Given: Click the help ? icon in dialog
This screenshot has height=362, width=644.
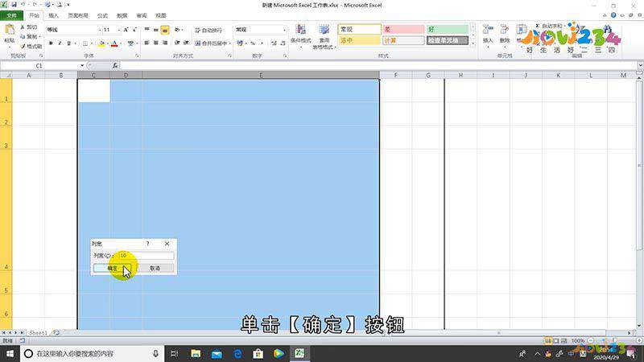Looking at the screenshot, I should click(x=148, y=244).
